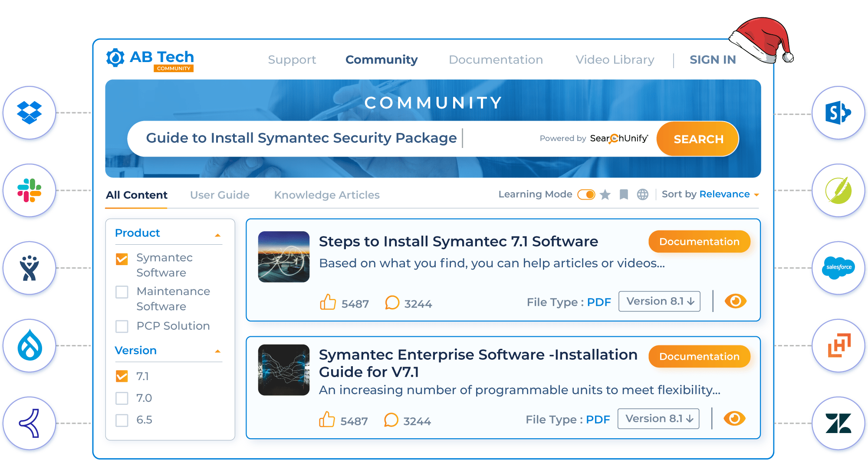This screenshot has height=476, width=868.
Task: Preview Steps to Install Symantec 7.1 with eye icon
Action: [x=736, y=301]
